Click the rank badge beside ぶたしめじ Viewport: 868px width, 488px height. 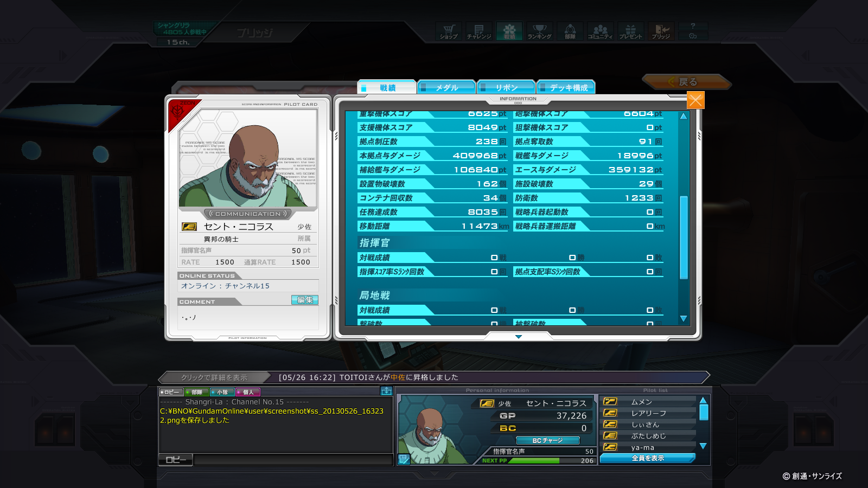coord(610,436)
